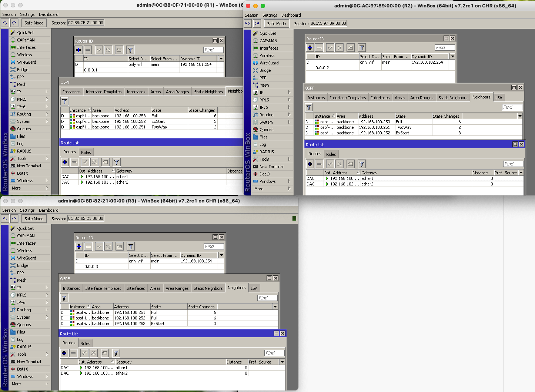Viewport: 535px width, 392px height.
Task: Switch to the LSA tab in R2 OSPF
Action: pyautogui.click(x=499, y=97)
